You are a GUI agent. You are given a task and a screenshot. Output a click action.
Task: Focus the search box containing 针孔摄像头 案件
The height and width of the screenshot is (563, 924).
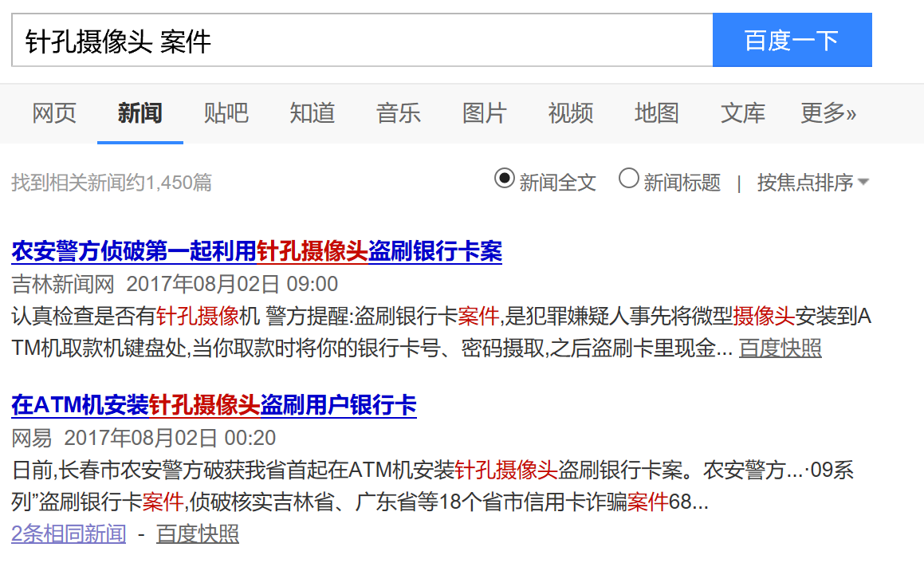pos(362,40)
